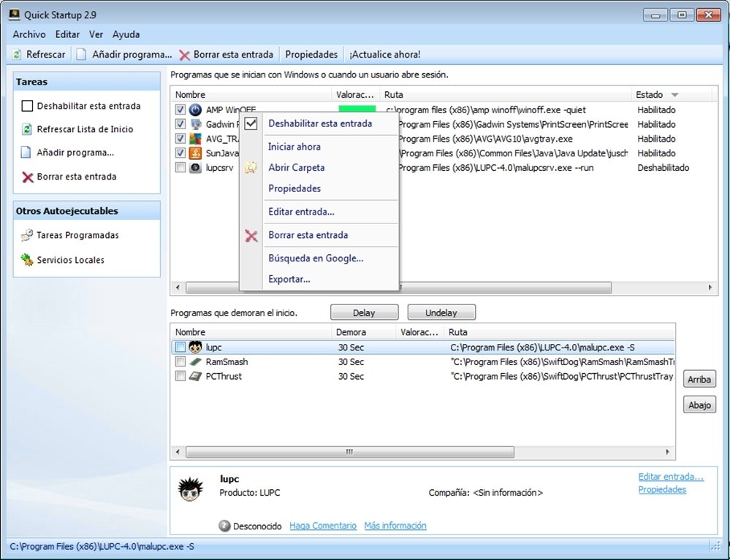Screen dimensions: 730x560
Task: Check the RamSmash checkbox
Action: tap(180, 362)
